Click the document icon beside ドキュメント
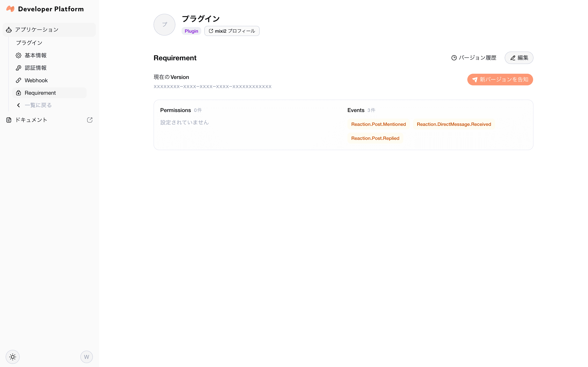The width and height of the screenshot is (588, 367). tap(9, 120)
